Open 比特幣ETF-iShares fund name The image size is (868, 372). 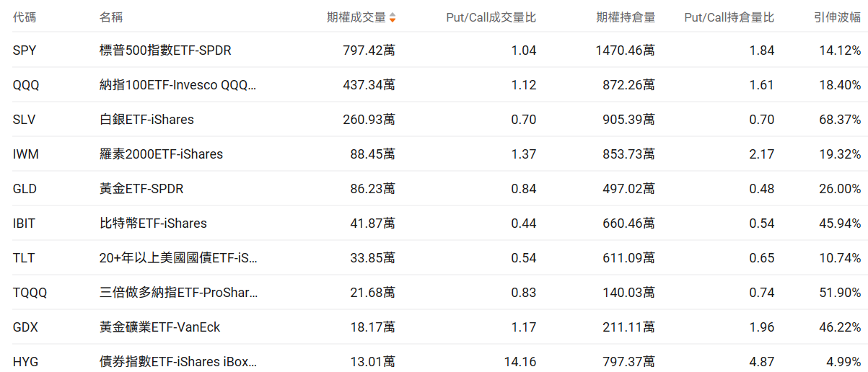tap(153, 223)
